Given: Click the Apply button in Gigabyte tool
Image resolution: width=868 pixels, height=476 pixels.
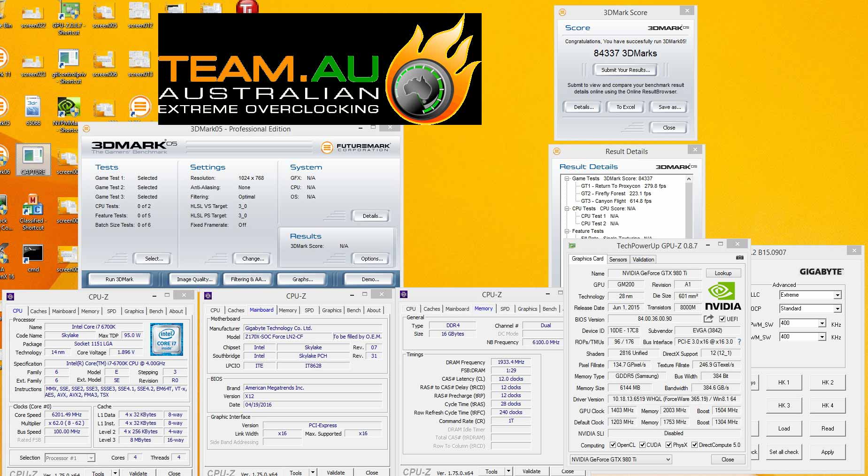Looking at the screenshot, I should tap(828, 452).
